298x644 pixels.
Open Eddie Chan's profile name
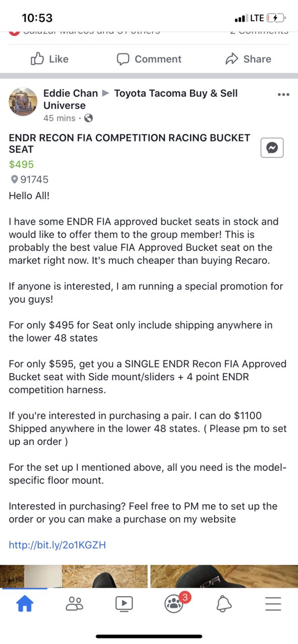tap(71, 93)
